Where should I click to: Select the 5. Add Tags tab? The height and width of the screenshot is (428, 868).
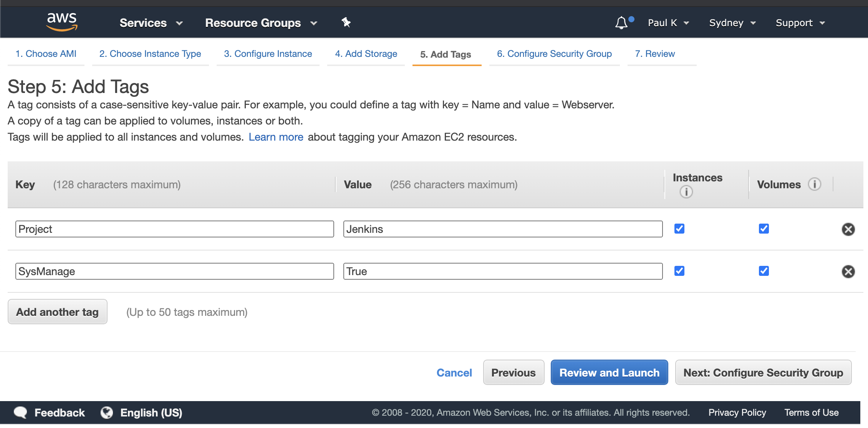tap(446, 55)
